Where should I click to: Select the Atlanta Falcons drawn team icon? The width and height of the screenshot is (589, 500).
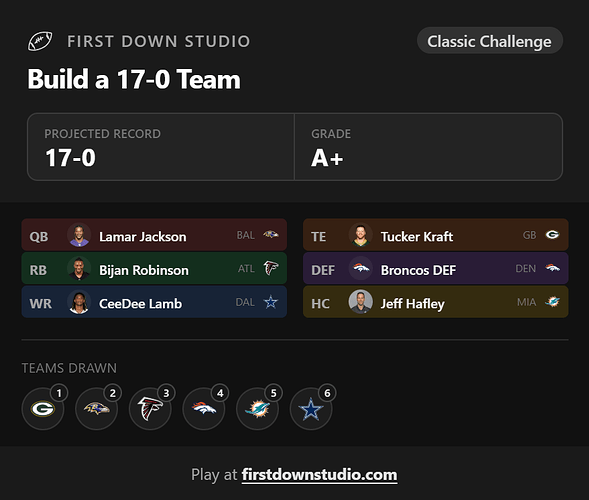coord(150,409)
